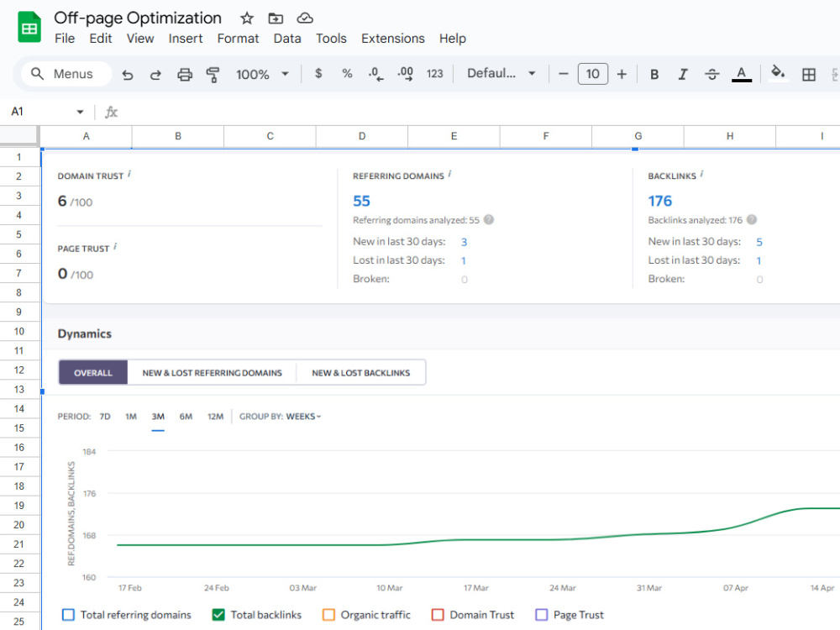Screen dimensions: 840x630
Task: Click the font size 10 field
Action: 592,74
